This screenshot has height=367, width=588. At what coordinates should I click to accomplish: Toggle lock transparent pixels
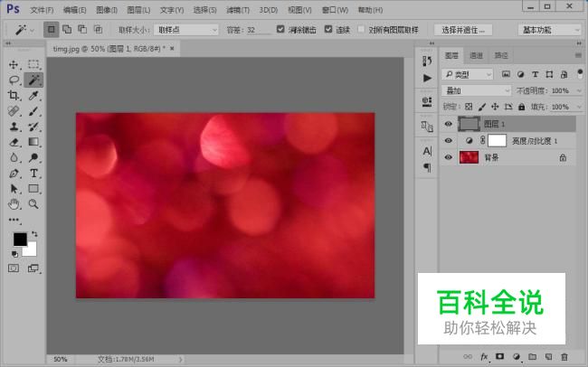pyautogui.click(x=469, y=107)
